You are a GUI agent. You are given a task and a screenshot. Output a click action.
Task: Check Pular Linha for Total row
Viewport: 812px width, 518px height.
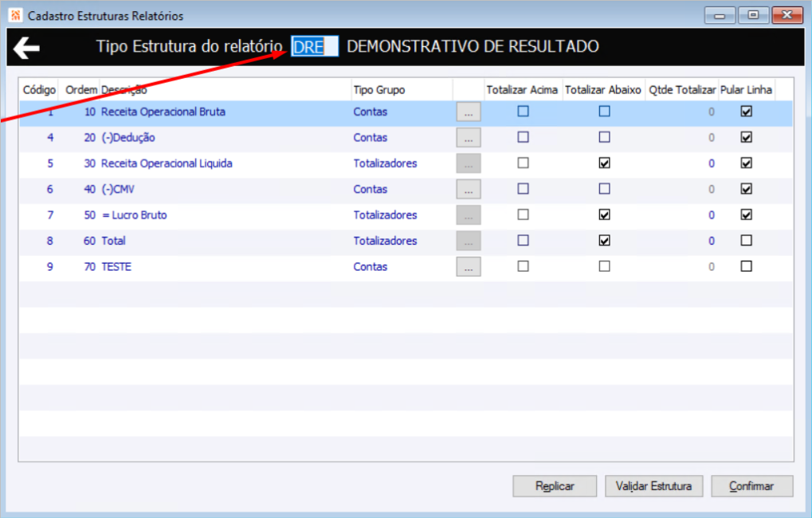(746, 241)
